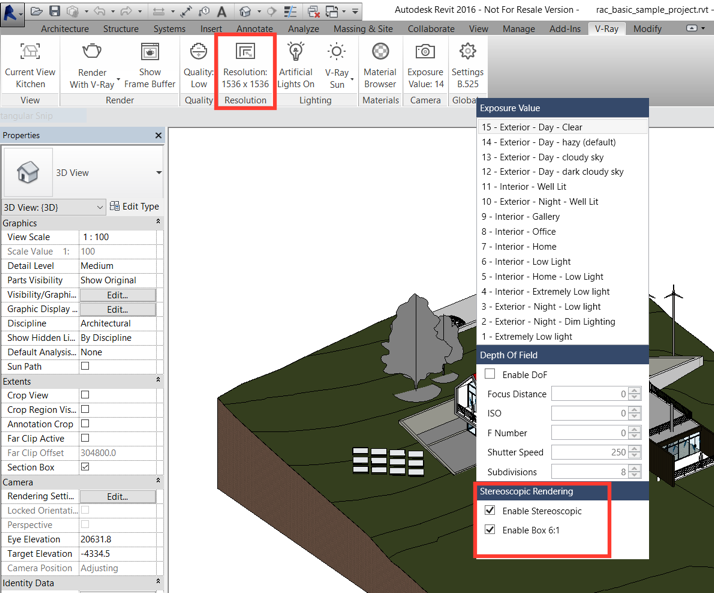Click Edit button for Visibility/Graphics

(117, 295)
